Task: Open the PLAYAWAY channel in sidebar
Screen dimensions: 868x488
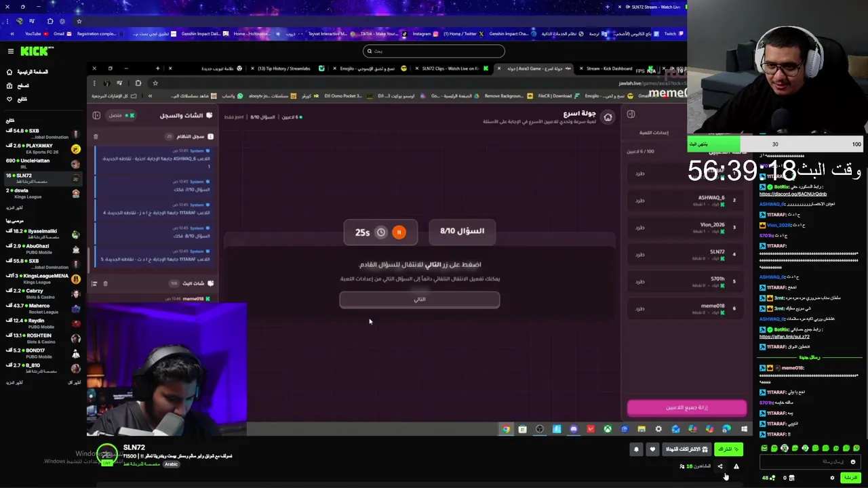Action: click(x=42, y=148)
